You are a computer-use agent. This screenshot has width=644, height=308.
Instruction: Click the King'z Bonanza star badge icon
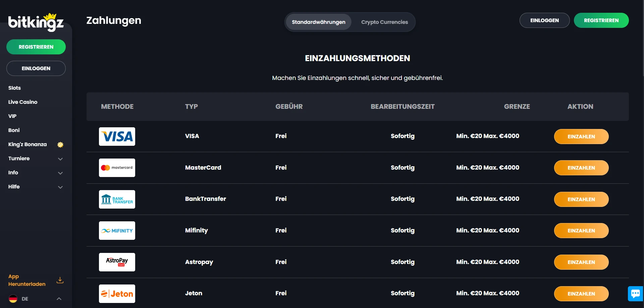tap(60, 144)
